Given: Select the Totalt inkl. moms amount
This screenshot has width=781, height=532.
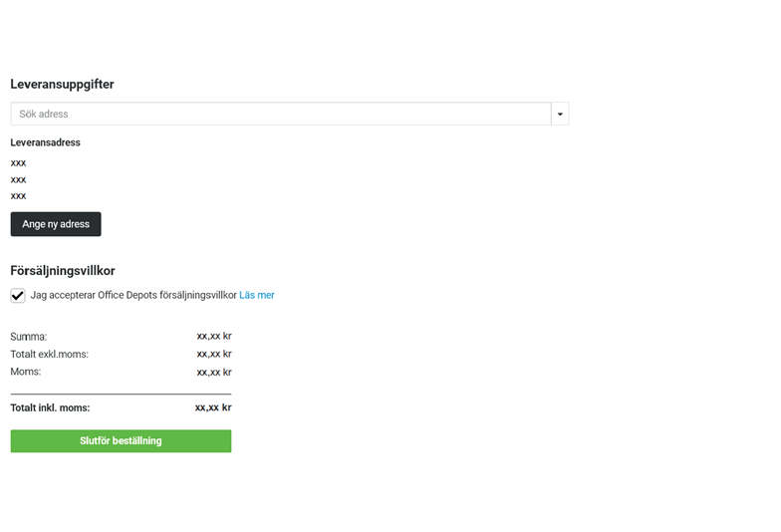Looking at the screenshot, I should click(213, 407).
